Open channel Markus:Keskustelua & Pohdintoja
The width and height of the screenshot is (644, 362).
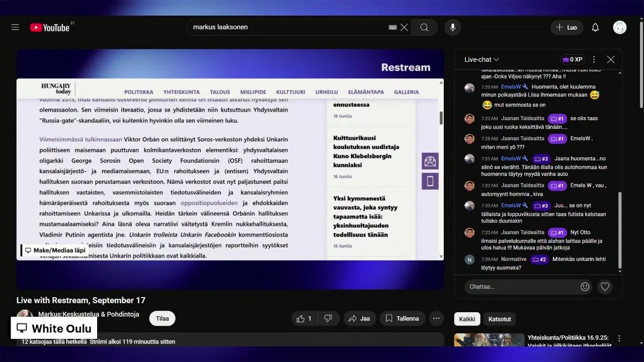pos(89,314)
